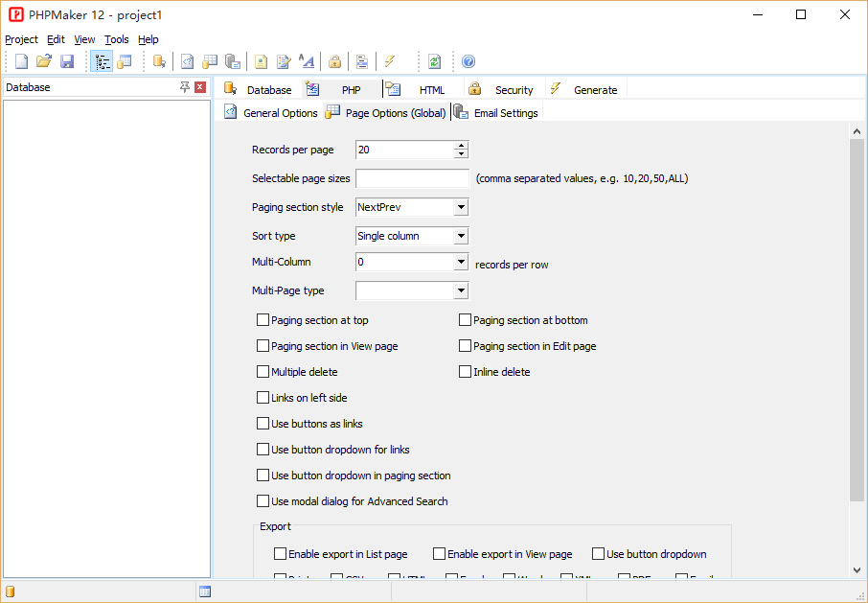This screenshot has height=603, width=868.
Task: Check Use button dropdown in Export group
Action: tap(598, 554)
